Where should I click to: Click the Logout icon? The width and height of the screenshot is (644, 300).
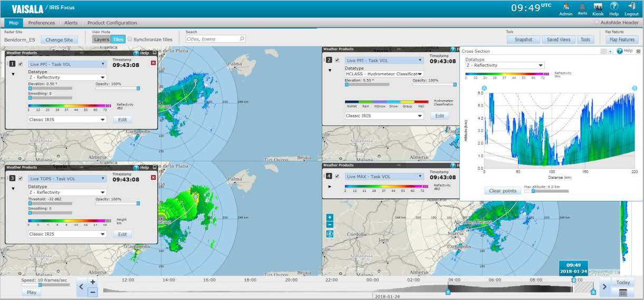[631, 6]
